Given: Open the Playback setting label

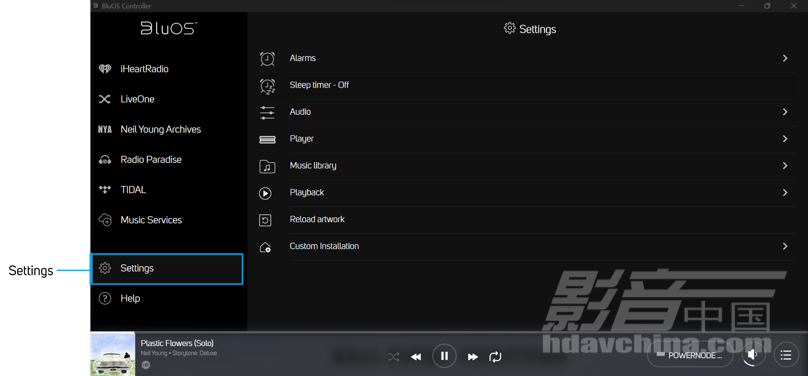Looking at the screenshot, I should point(307,192).
